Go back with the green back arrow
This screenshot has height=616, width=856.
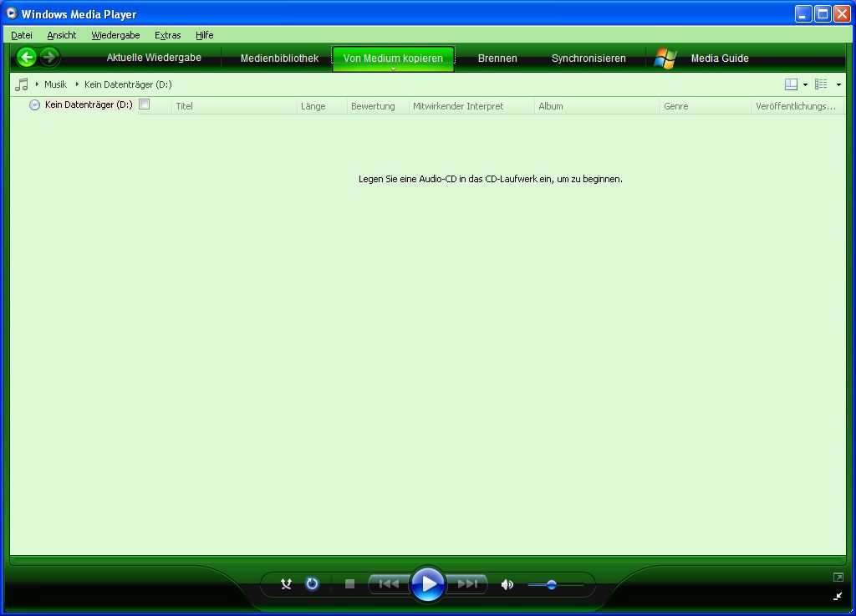tap(26, 57)
